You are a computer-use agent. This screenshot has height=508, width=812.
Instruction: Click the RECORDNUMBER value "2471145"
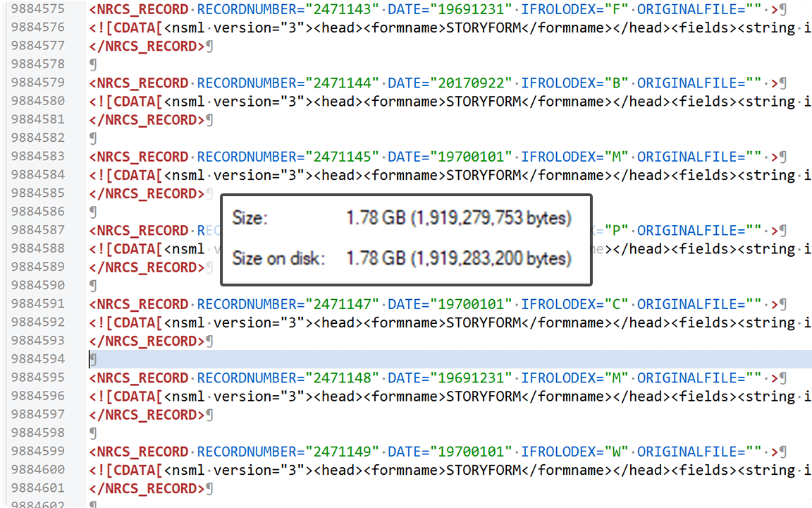pos(343,157)
